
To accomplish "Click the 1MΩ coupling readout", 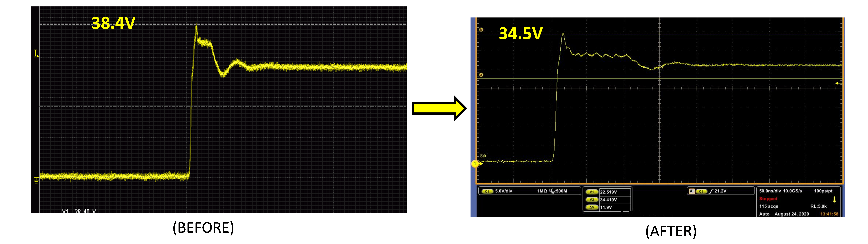I will pos(542,191).
